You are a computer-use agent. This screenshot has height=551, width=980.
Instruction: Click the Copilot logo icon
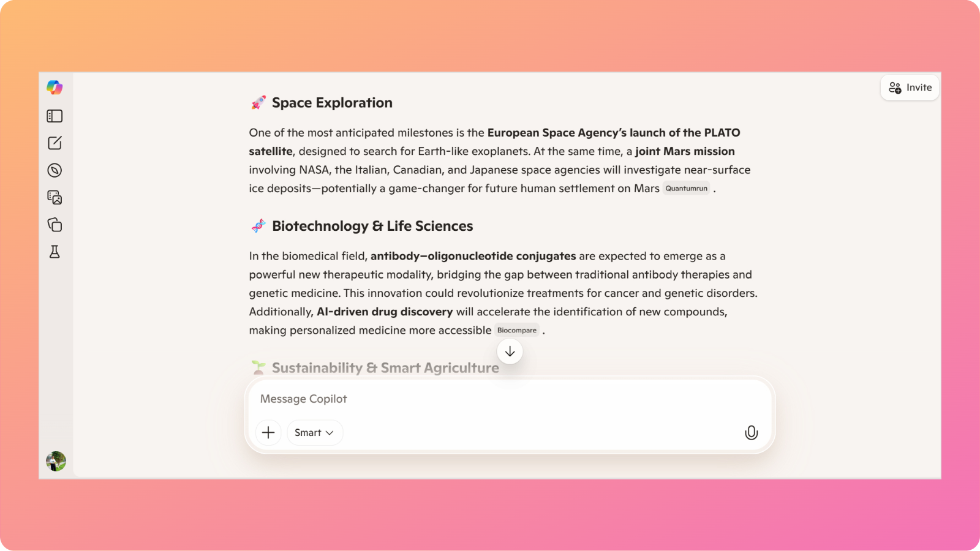(x=55, y=88)
